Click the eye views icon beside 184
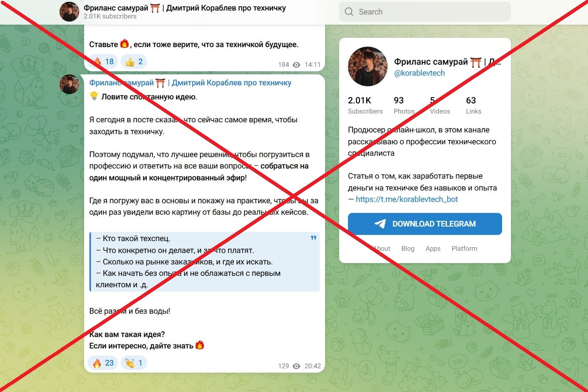The height and width of the screenshot is (392, 588). pos(296,65)
